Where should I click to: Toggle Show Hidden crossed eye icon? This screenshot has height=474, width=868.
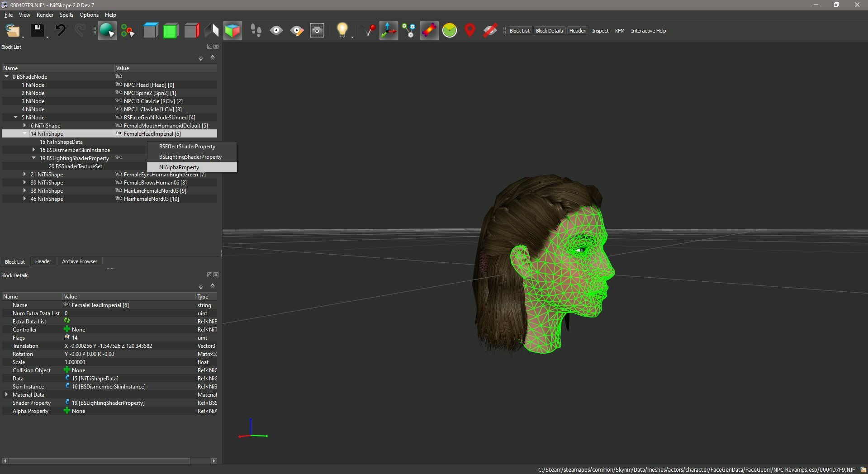(x=490, y=31)
